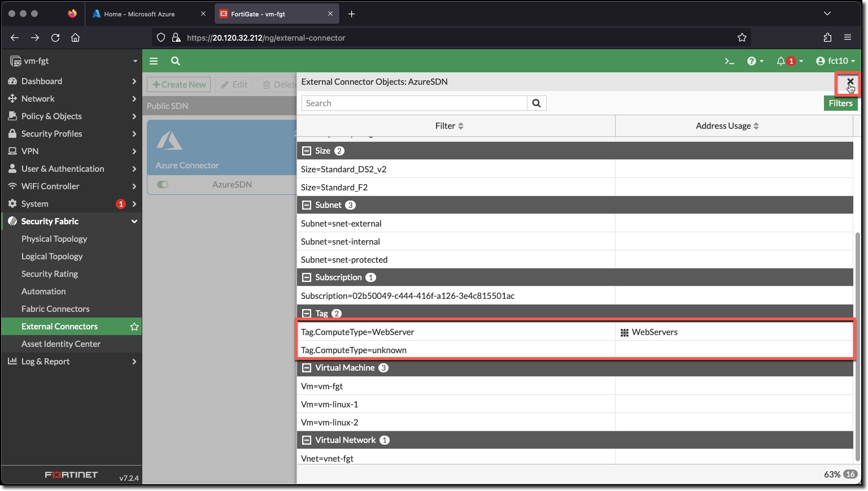The image size is (868, 491).
Task: Go to the browser home icon
Action: pyautogui.click(x=75, y=38)
